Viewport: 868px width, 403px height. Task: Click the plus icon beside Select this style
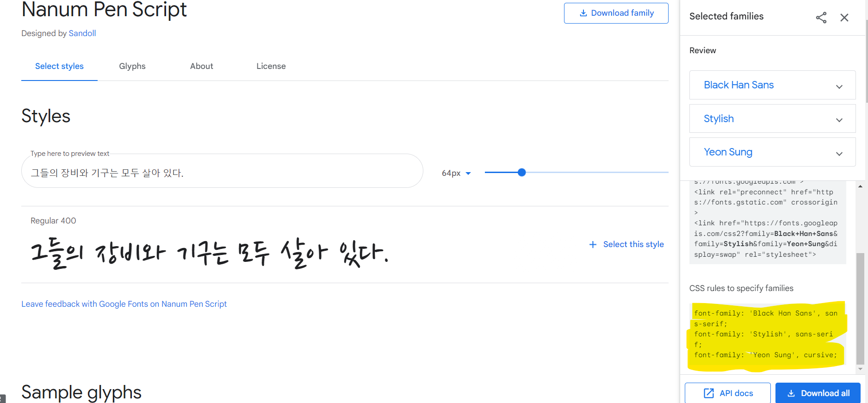click(x=593, y=244)
